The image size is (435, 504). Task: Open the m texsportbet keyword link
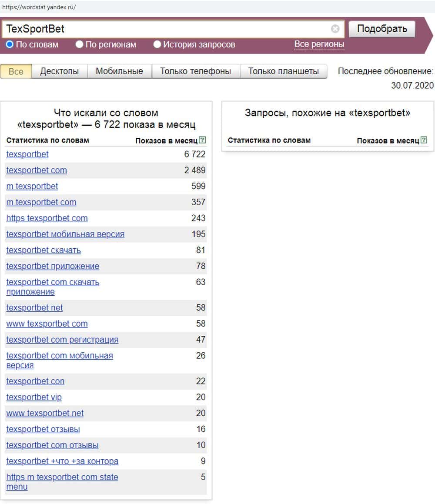[32, 187]
